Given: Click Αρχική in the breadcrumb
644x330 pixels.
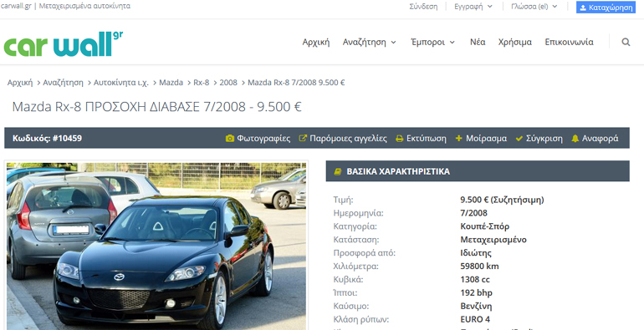Looking at the screenshot, I should [20, 83].
